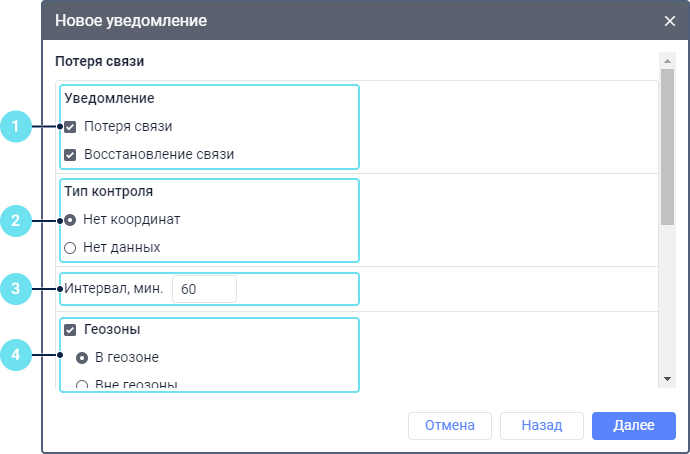Click callout marker number 2
The height and width of the screenshot is (454, 690).
click(x=16, y=219)
